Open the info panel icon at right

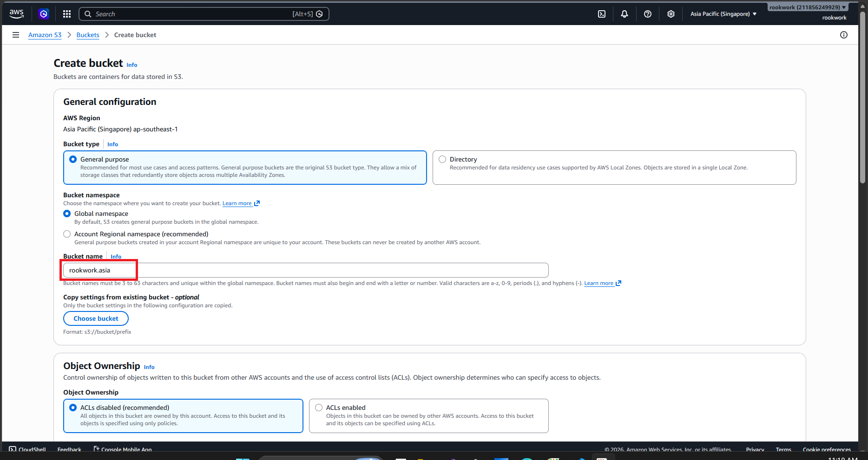tap(844, 35)
